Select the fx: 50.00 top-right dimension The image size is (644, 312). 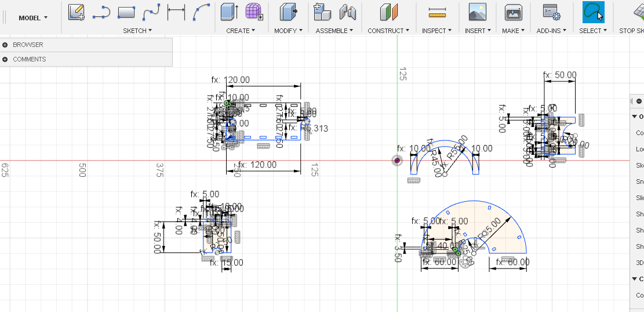pos(560,75)
